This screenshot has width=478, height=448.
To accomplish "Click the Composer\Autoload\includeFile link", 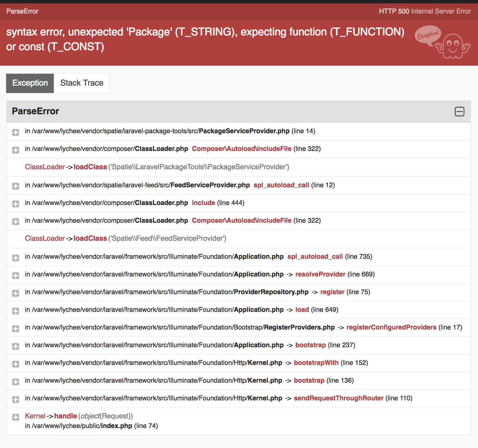I will (x=242, y=149).
